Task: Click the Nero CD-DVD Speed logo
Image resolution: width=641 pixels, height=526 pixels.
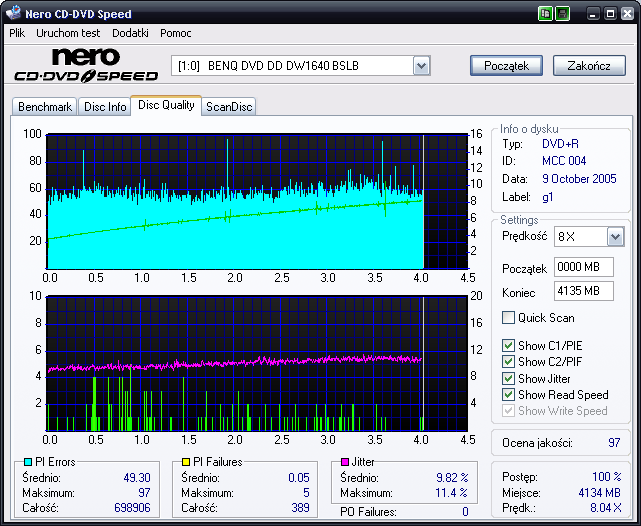Action: coord(86,65)
